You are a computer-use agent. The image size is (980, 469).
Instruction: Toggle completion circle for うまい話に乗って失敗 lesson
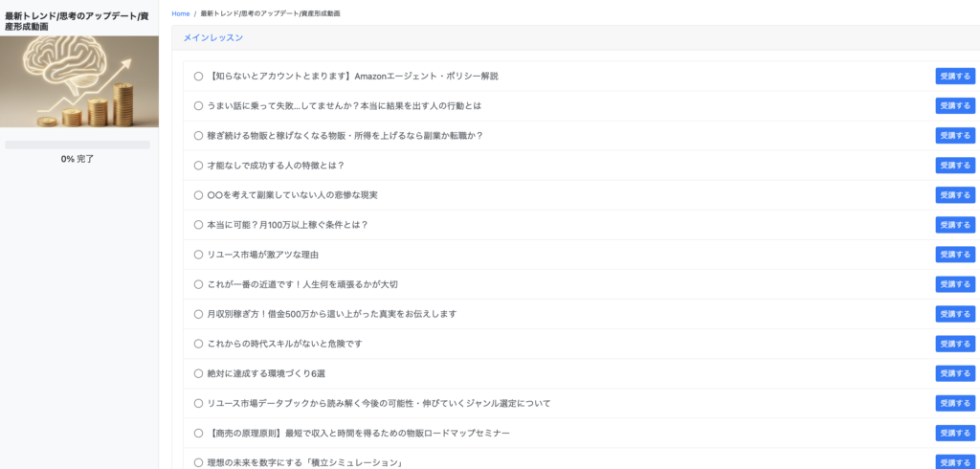pos(198,106)
